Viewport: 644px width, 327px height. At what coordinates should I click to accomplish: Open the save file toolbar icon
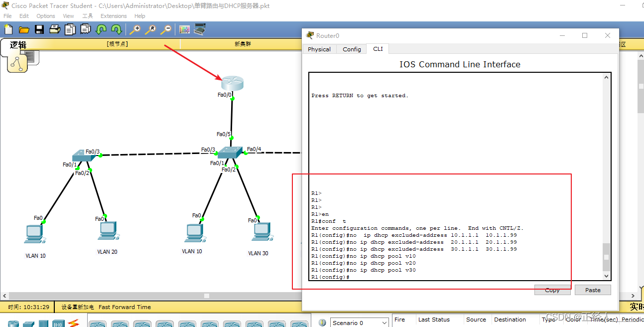[x=39, y=29]
